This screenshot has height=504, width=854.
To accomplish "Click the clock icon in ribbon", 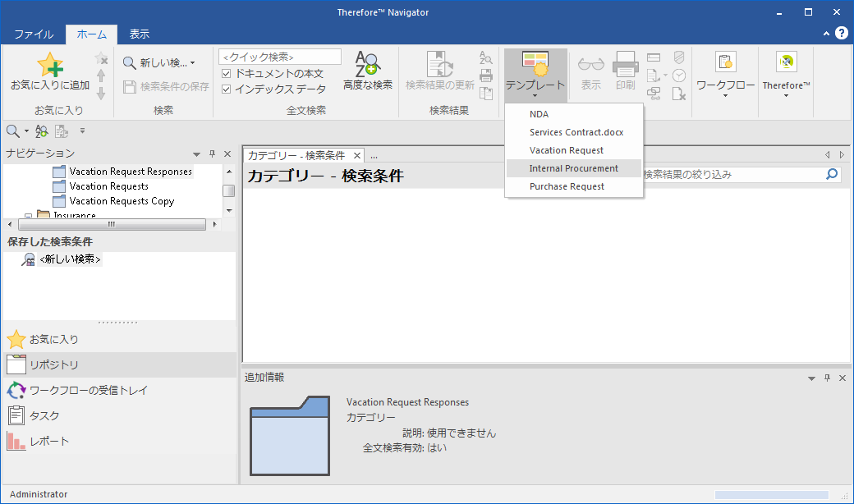I will [678, 76].
